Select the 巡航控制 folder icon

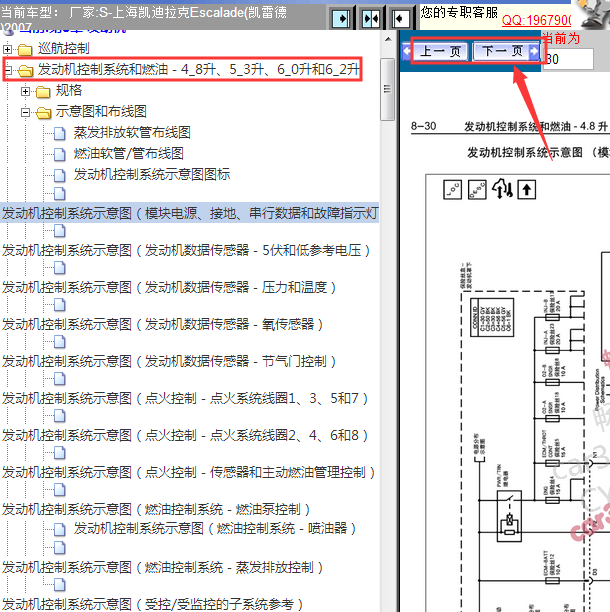click(25, 50)
